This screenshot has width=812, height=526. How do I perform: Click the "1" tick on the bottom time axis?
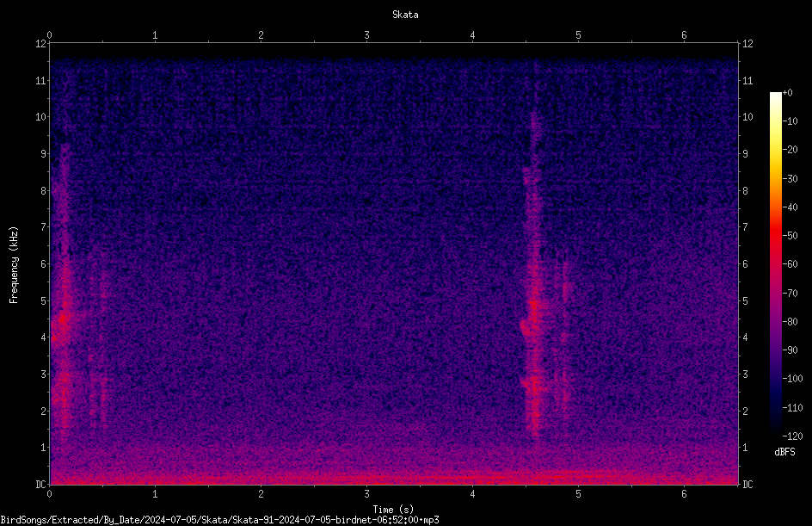[x=155, y=494]
